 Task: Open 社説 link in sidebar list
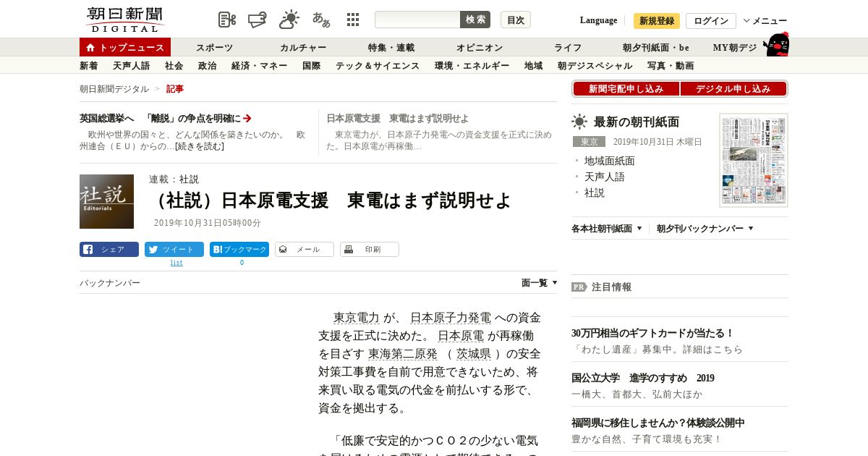[x=595, y=193]
